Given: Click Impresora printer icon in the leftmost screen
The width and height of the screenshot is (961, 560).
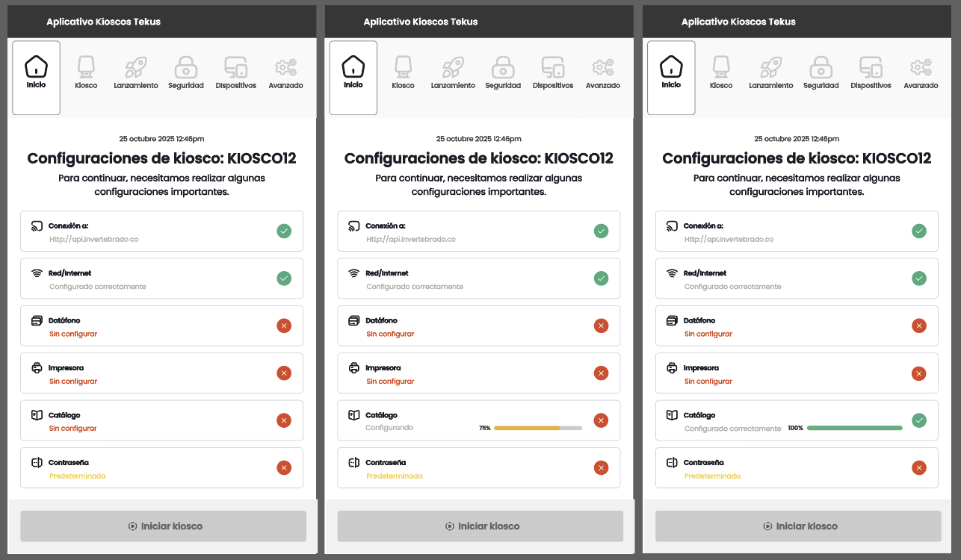Looking at the screenshot, I should pos(37,368).
